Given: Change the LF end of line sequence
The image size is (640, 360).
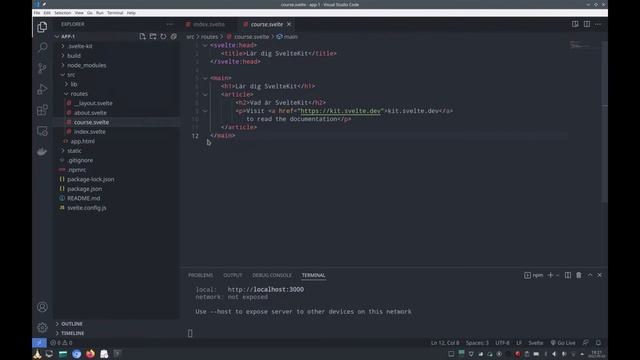Looking at the screenshot, I should [x=519, y=343].
